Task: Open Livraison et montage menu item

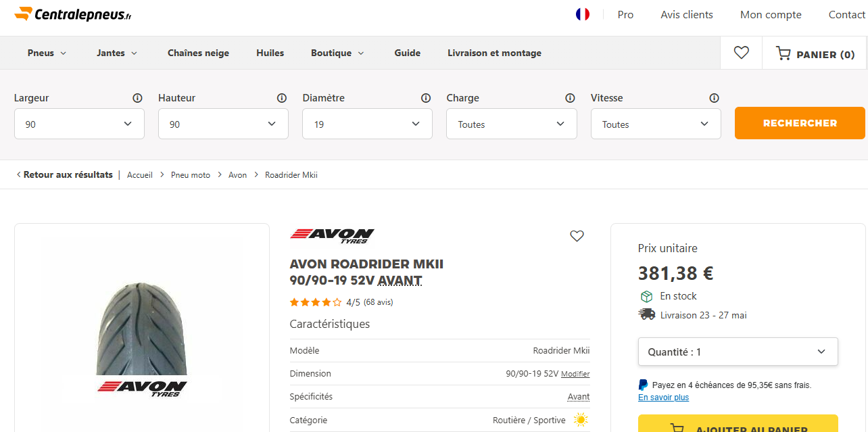Action: click(494, 53)
